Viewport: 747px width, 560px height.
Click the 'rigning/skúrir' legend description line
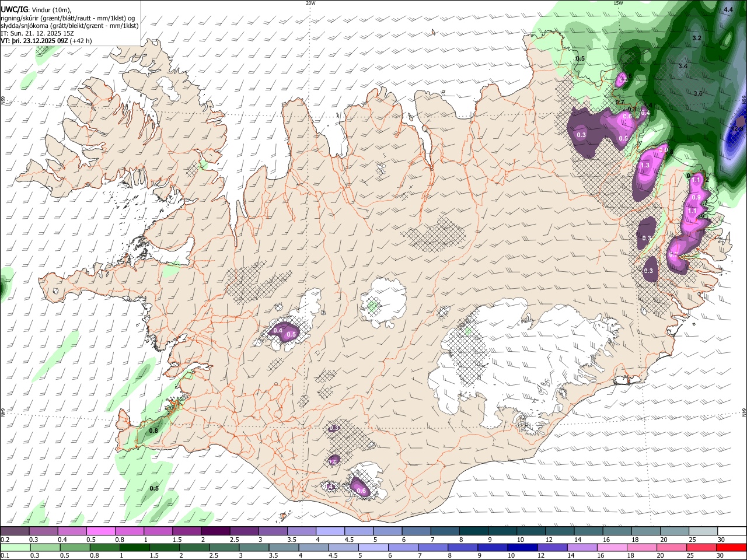(67, 18)
